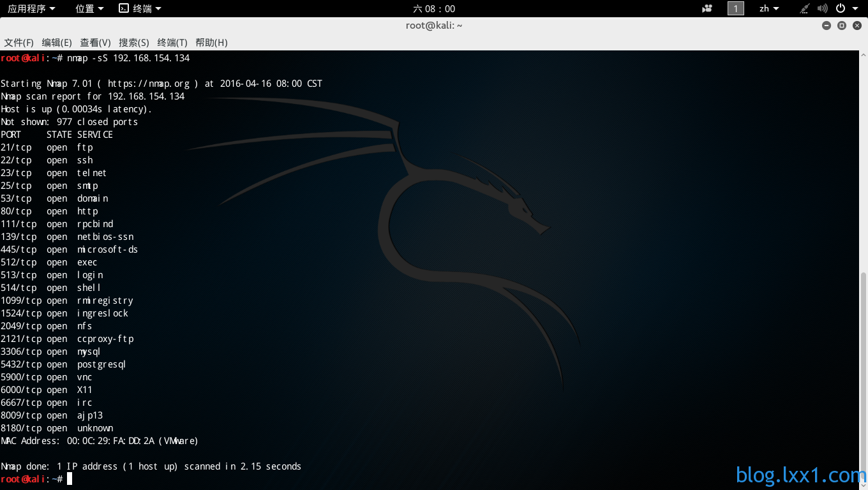Click the 139/tcp netbios-ssn row
The height and width of the screenshot is (490, 868).
click(x=67, y=237)
